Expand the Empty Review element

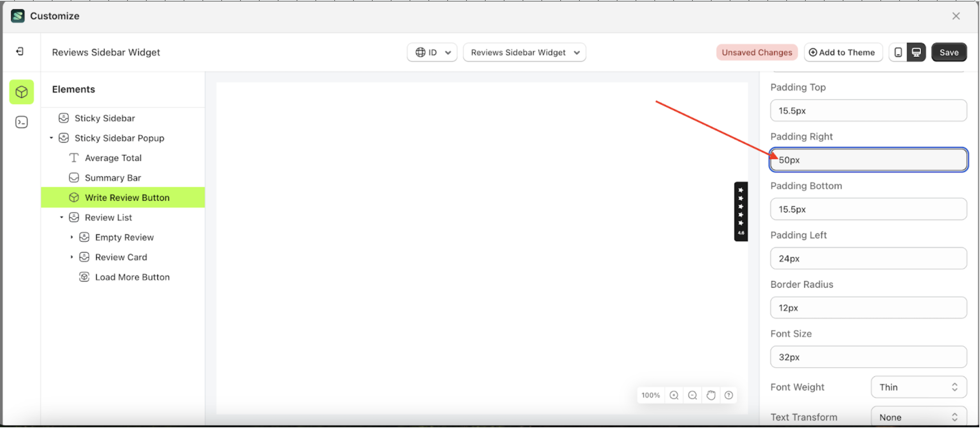point(71,237)
